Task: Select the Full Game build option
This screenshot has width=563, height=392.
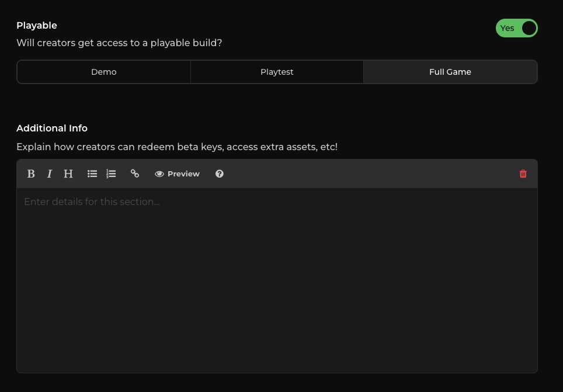Action: [450, 72]
